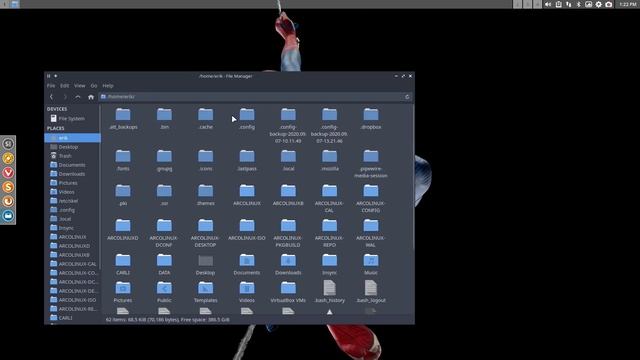Select the .mozilla folder icon
The height and width of the screenshot is (360, 640).
(x=329, y=156)
